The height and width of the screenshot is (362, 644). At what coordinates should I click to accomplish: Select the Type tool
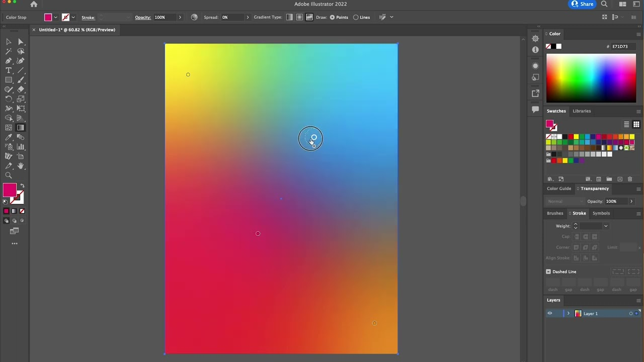click(x=9, y=71)
